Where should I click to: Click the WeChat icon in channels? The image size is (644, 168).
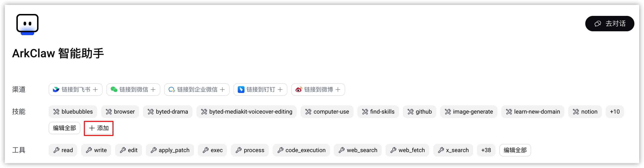click(114, 90)
